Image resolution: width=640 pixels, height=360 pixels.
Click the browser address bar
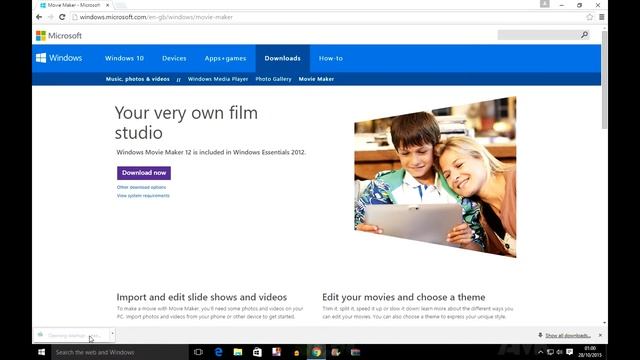[327, 17]
